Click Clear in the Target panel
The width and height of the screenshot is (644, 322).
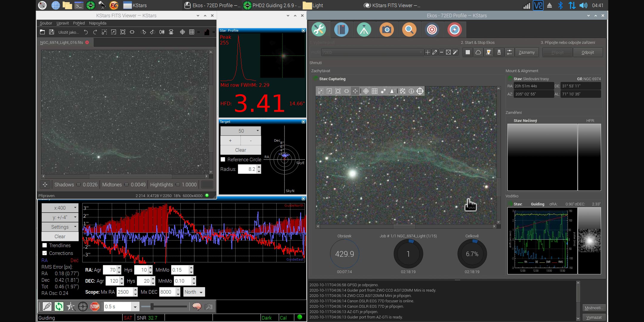tap(241, 150)
